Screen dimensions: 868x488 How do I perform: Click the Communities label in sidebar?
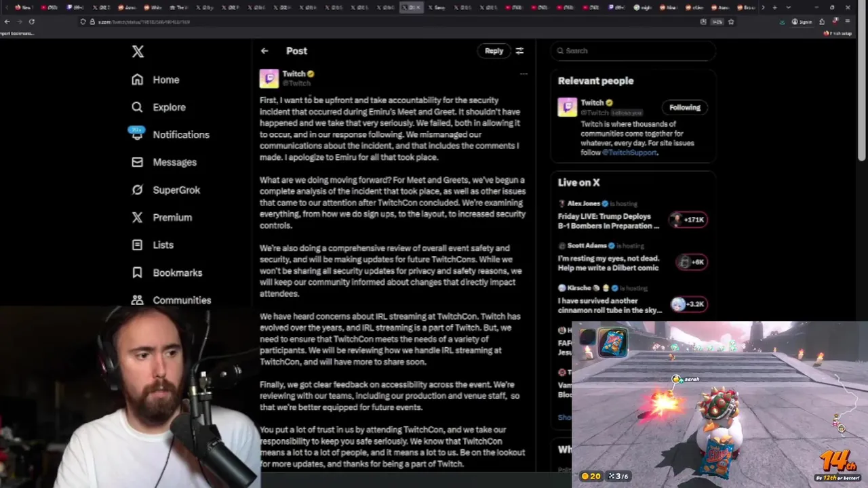pos(182,300)
